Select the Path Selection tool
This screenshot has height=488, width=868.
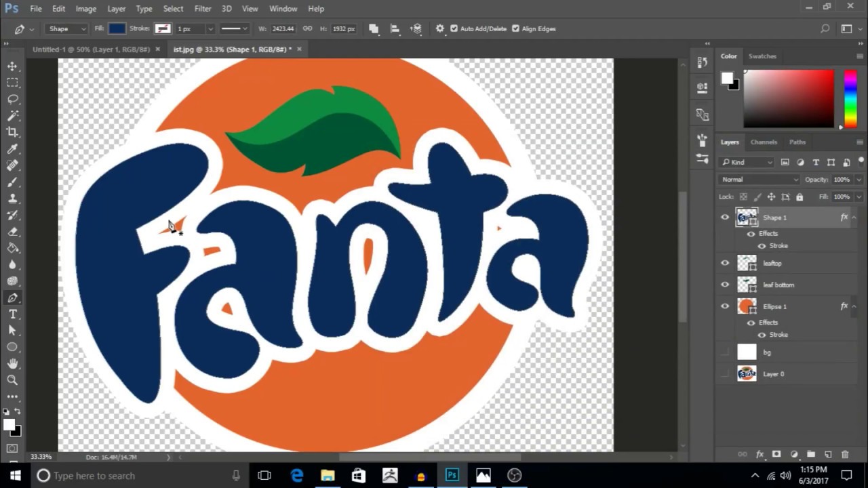pos(12,330)
